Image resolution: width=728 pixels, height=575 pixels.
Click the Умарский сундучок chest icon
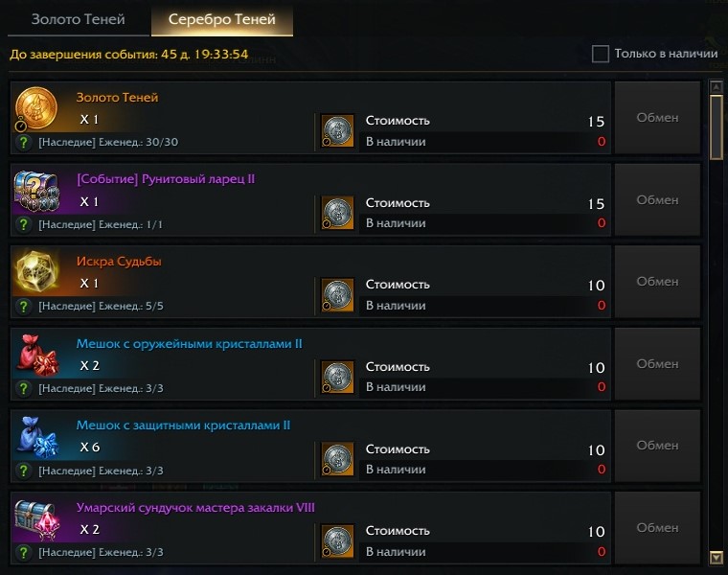pyautogui.click(x=35, y=518)
